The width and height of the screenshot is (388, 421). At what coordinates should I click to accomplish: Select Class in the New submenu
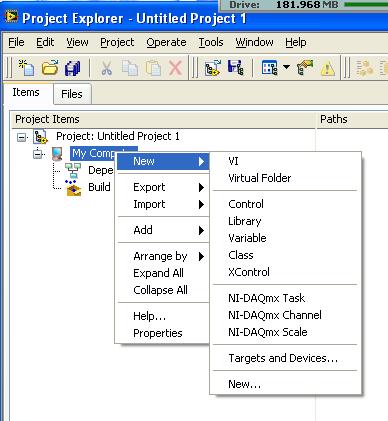[x=286, y=255]
